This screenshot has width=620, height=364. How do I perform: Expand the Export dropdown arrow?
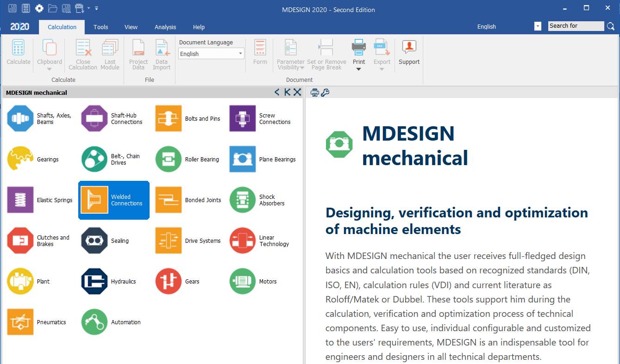tap(382, 69)
